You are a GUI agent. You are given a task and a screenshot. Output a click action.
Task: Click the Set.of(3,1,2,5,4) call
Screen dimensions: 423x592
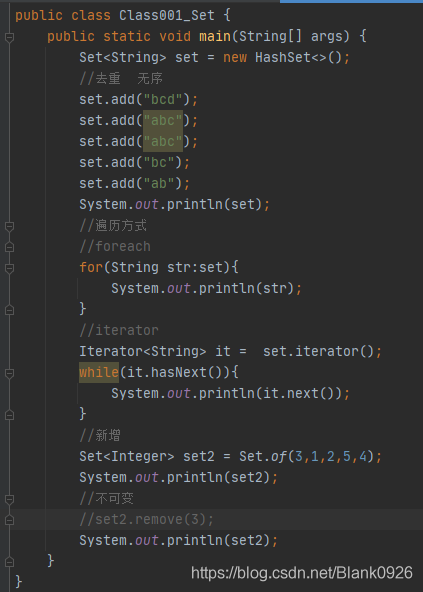coord(307,457)
